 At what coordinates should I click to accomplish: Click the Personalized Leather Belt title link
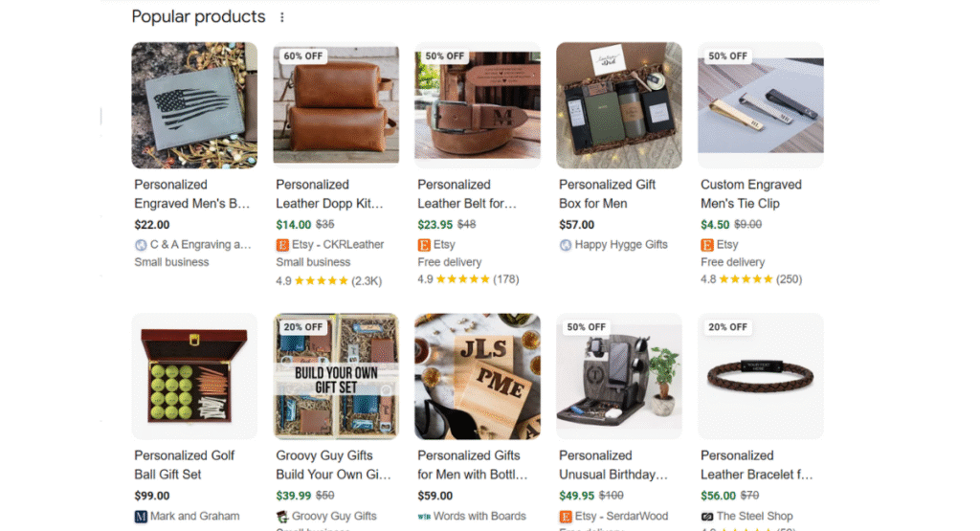(x=466, y=194)
